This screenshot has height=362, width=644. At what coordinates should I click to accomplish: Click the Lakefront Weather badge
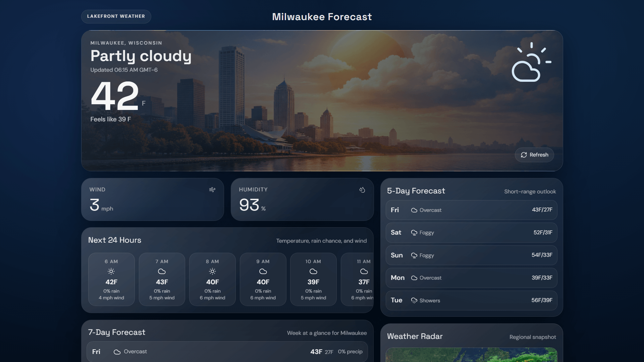(116, 16)
